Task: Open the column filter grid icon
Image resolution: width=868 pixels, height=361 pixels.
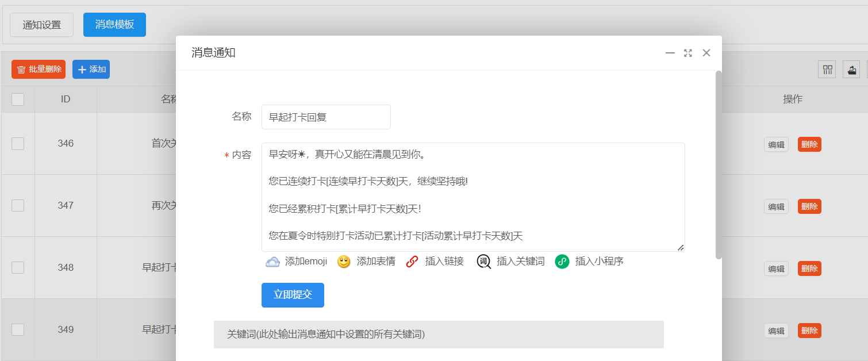Action: [827, 70]
